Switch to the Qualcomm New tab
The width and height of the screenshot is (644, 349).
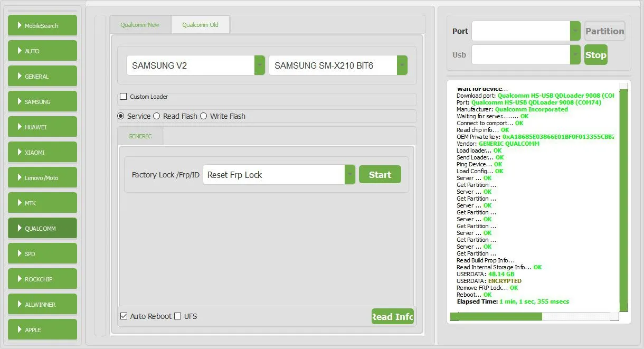(x=140, y=25)
